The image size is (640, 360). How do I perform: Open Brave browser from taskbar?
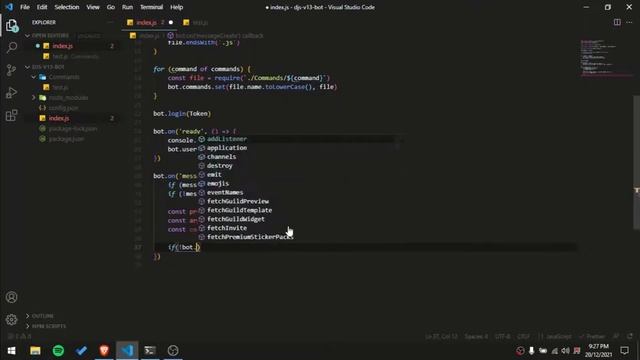[104, 350]
